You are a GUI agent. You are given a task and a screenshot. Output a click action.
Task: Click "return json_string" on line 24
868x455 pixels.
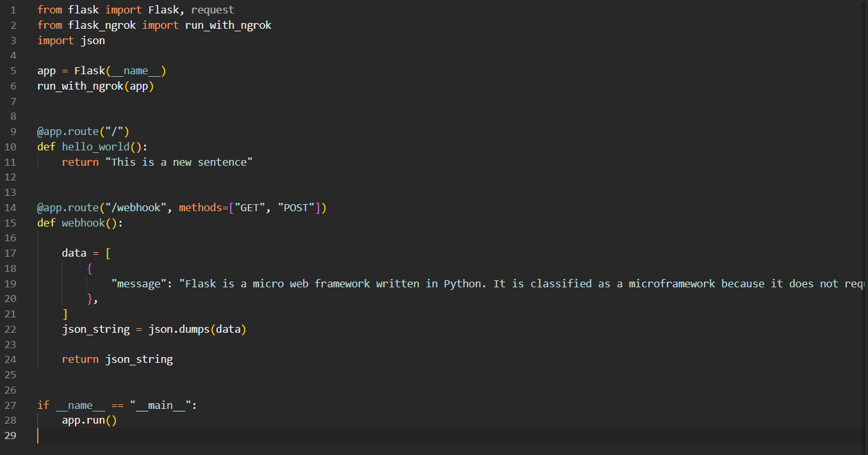tap(117, 360)
